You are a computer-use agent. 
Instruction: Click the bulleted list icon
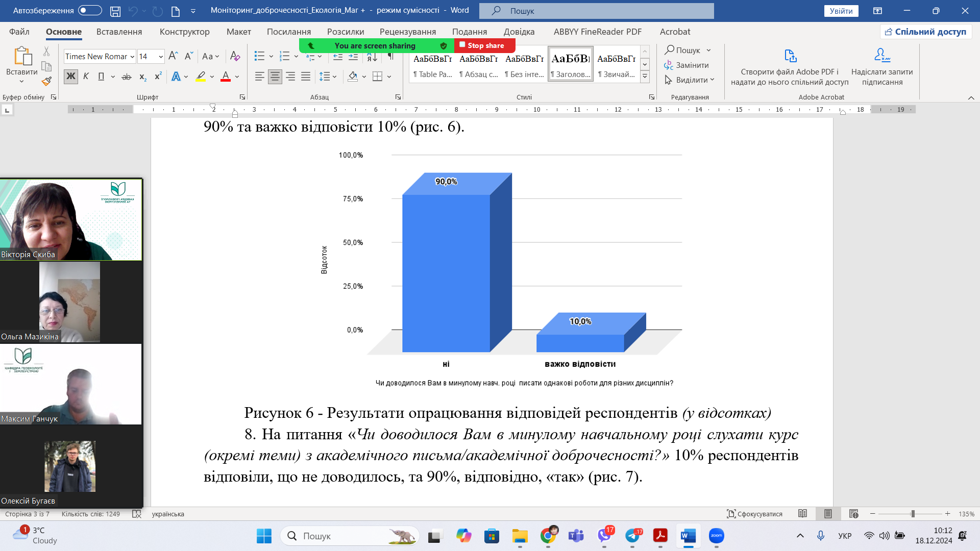point(259,56)
